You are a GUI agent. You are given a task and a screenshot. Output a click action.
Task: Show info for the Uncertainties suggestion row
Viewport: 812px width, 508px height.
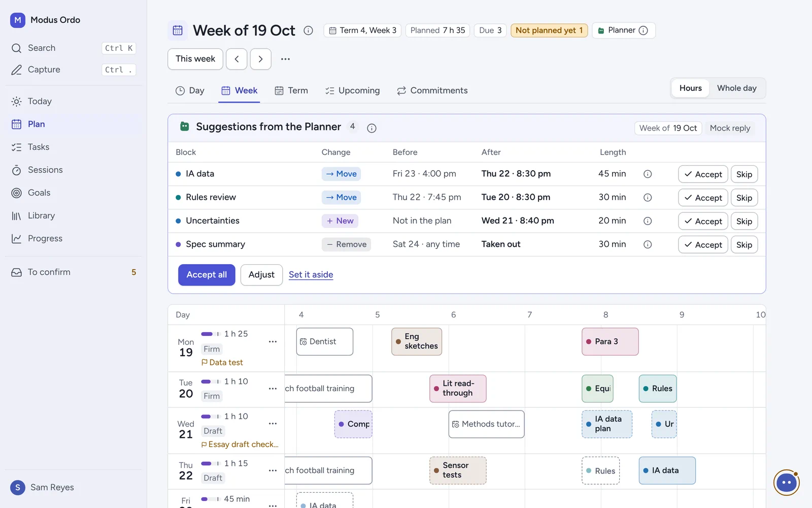pos(648,221)
